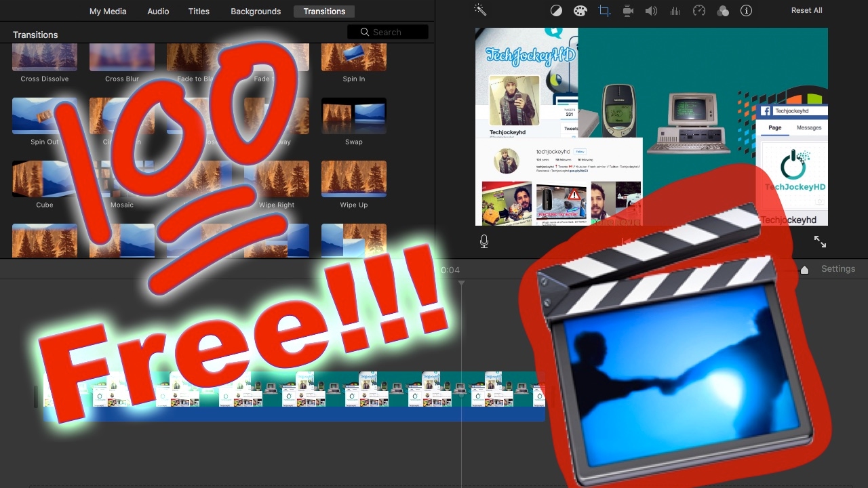Pick the Cube transition thumbnail

click(x=45, y=179)
